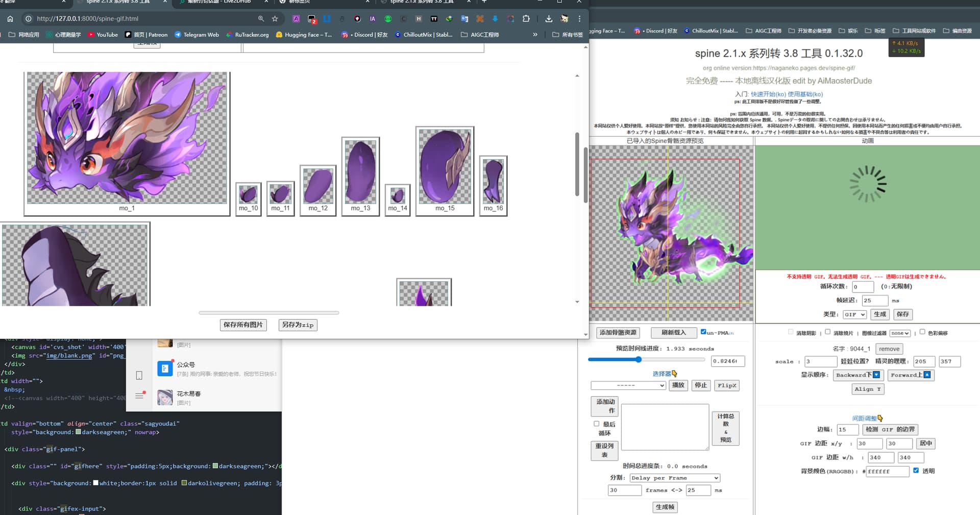Open the 所有书签 bookmarks folder

click(x=568, y=35)
